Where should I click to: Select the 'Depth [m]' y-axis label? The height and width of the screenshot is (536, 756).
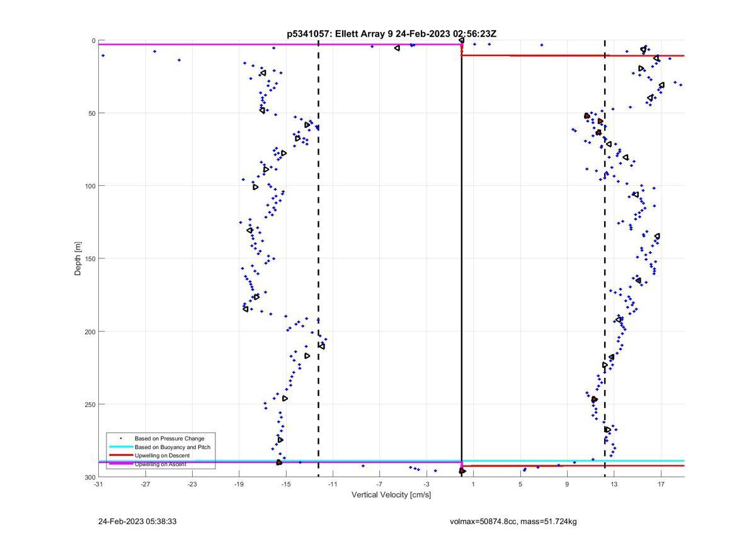click(x=78, y=258)
